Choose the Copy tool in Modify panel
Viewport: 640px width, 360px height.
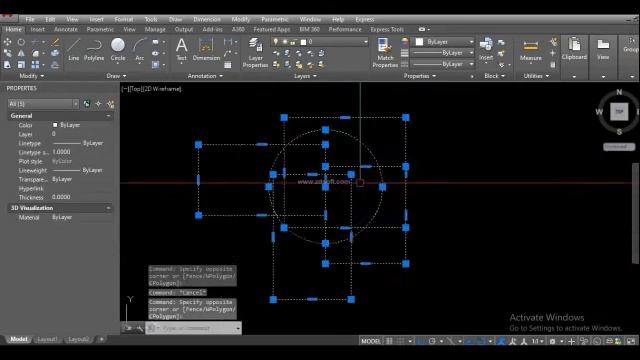coord(7,53)
